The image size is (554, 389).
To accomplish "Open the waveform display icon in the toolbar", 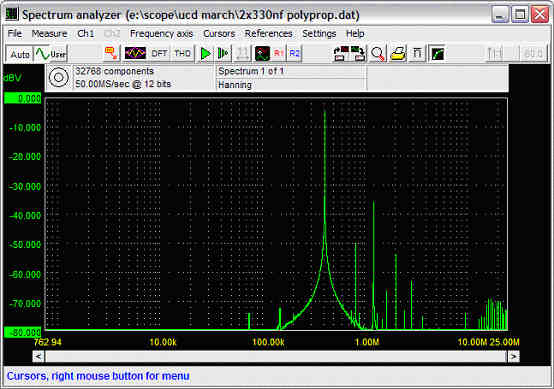I will click(135, 54).
